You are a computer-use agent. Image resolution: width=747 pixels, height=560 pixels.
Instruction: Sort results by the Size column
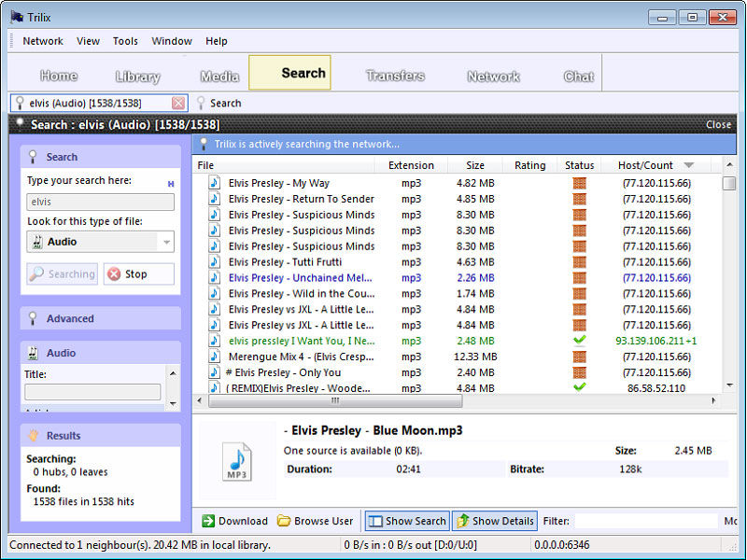click(475, 165)
